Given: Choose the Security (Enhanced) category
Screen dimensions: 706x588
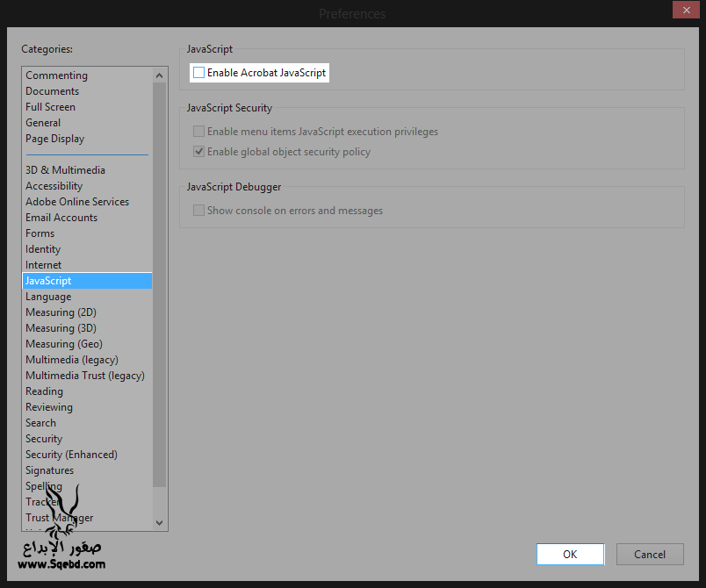Looking at the screenshot, I should click(x=71, y=455).
